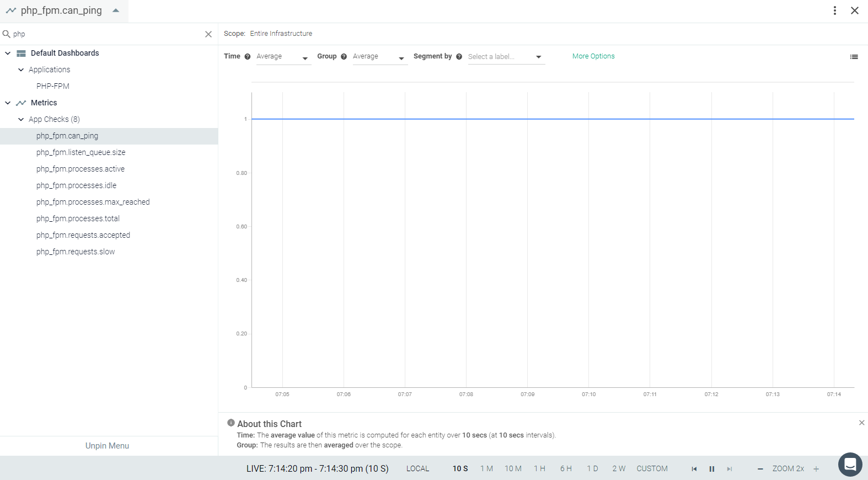Zoom out the time range

coord(760,469)
